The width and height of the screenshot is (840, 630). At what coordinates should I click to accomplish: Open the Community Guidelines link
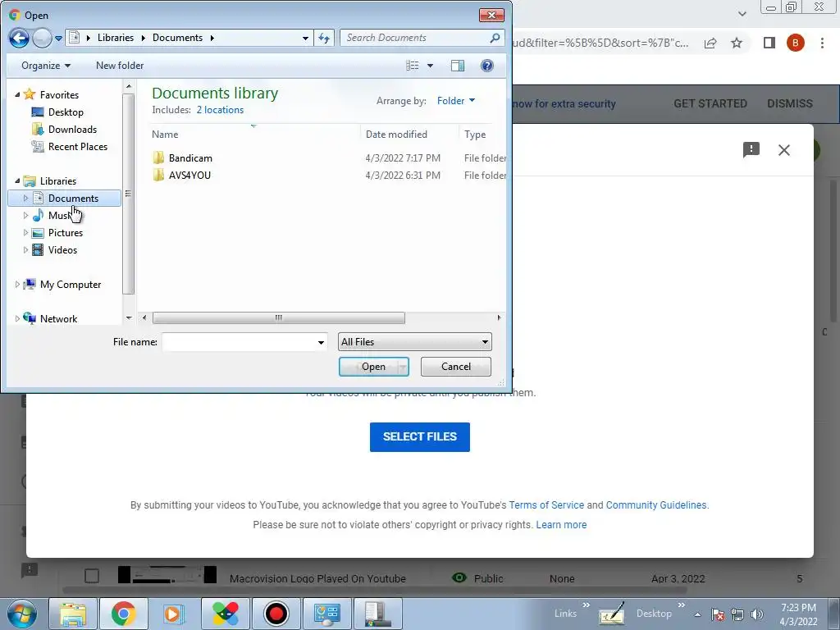pos(656,505)
